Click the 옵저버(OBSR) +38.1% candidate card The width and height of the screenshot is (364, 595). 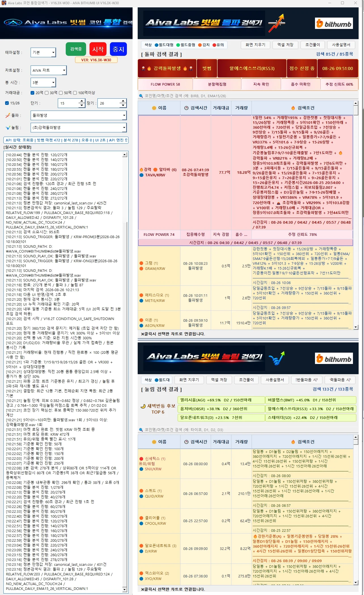(x=221, y=409)
